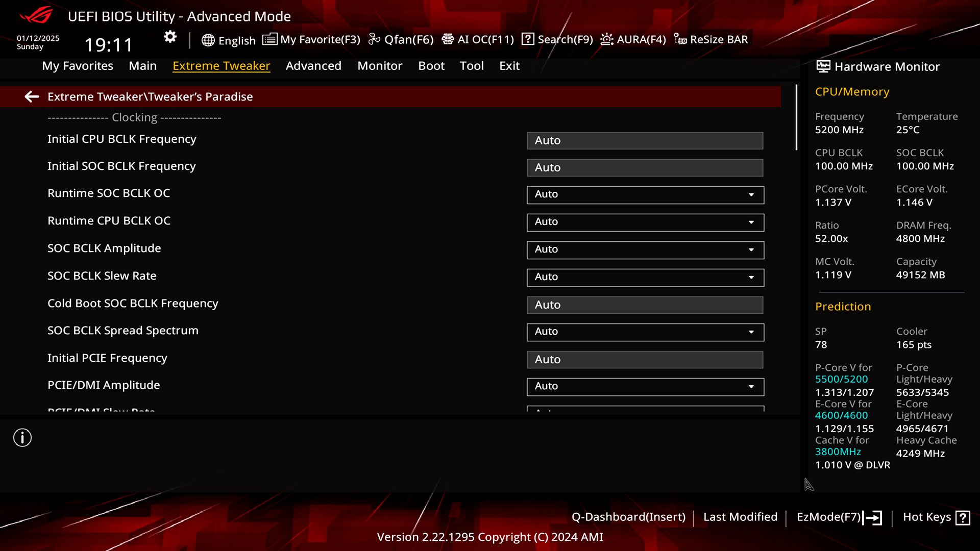Navigate to the Advanced menu tab
980x551 pixels.
[313, 65]
